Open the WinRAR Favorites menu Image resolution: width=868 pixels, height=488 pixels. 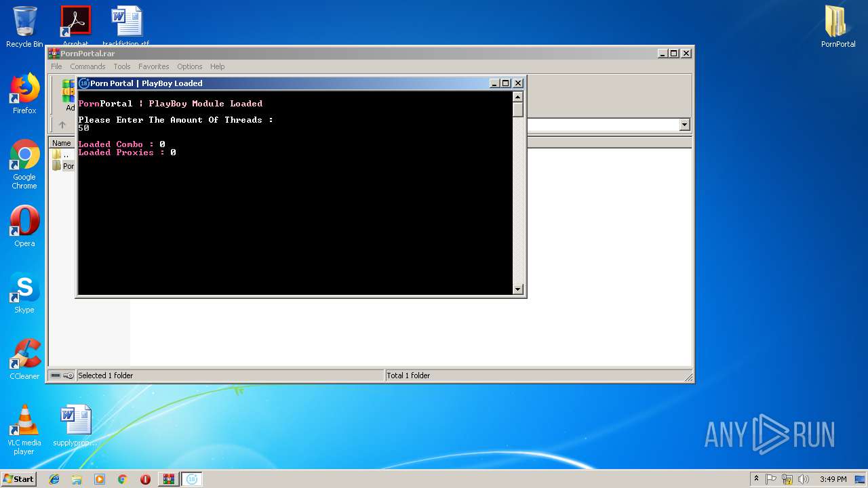coord(154,66)
